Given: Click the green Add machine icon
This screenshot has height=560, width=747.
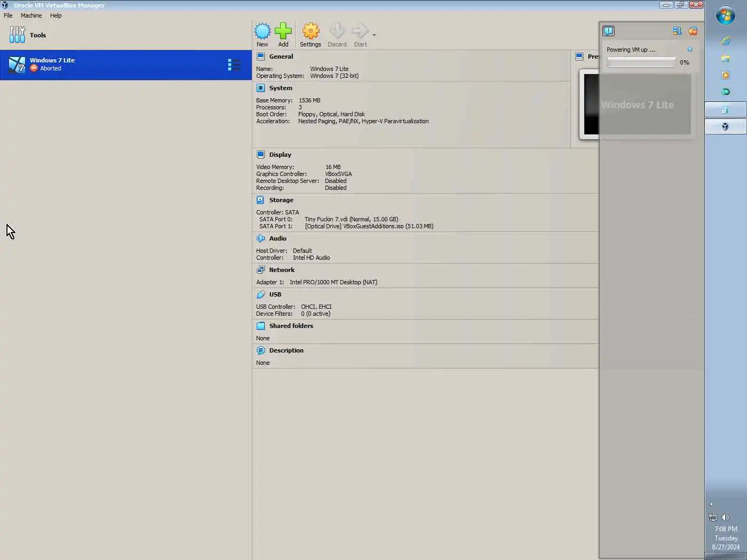Looking at the screenshot, I should click(283, 31).
